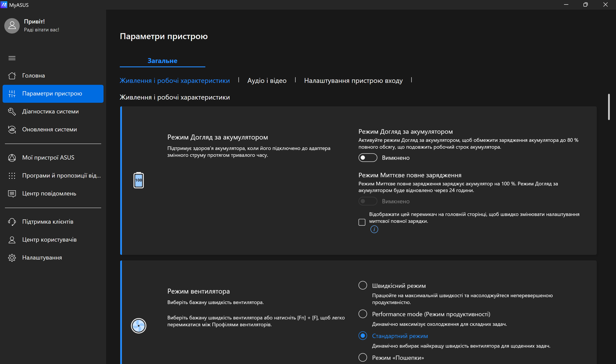Select the Діагностика системи wrench icon
The height and width of the screenshot is (364, 616).
pyautogui.click(x=12, y=112)
